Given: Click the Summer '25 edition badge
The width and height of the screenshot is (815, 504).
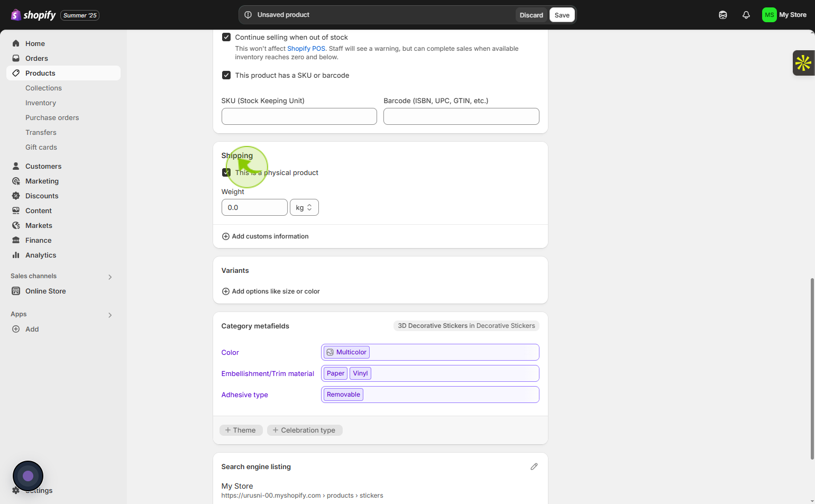Looking at the screenshot, I should coord(80,15).
